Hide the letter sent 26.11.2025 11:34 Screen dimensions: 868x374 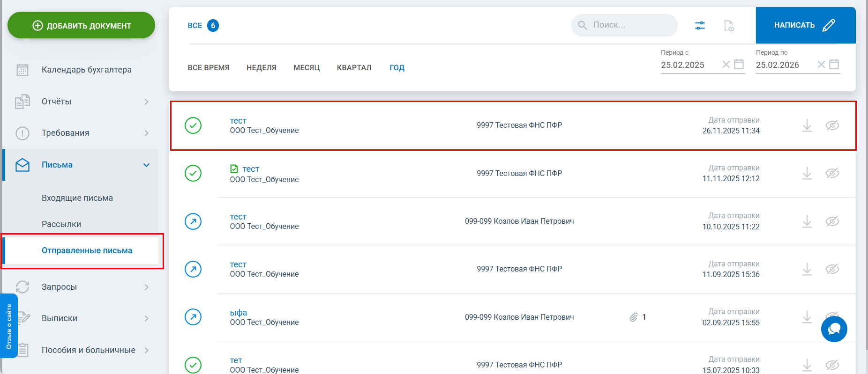tap(832, 125)
